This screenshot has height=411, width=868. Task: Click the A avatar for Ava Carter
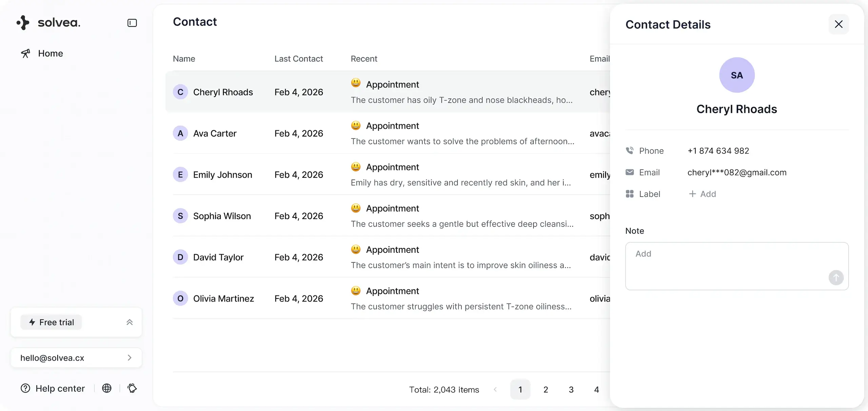(x=180, y=133)
